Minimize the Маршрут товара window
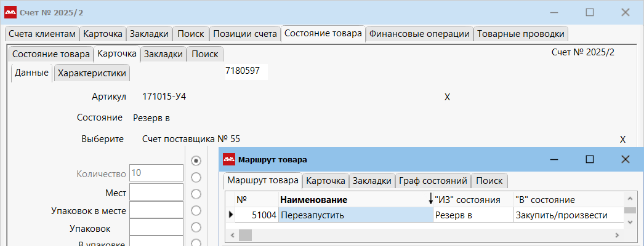 click(x=553, y=159)
